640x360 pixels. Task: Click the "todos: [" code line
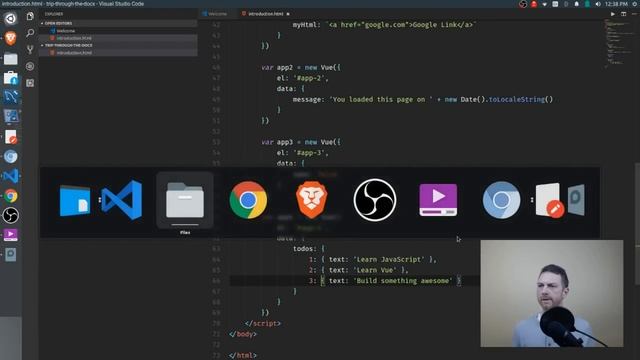click(x=309, y=249)
